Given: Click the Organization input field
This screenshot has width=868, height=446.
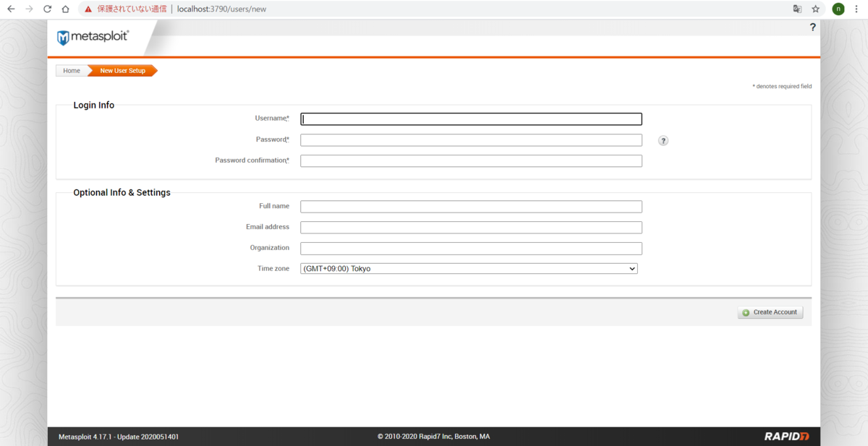Looking at the screenshot, I should (x=471, y=249).
